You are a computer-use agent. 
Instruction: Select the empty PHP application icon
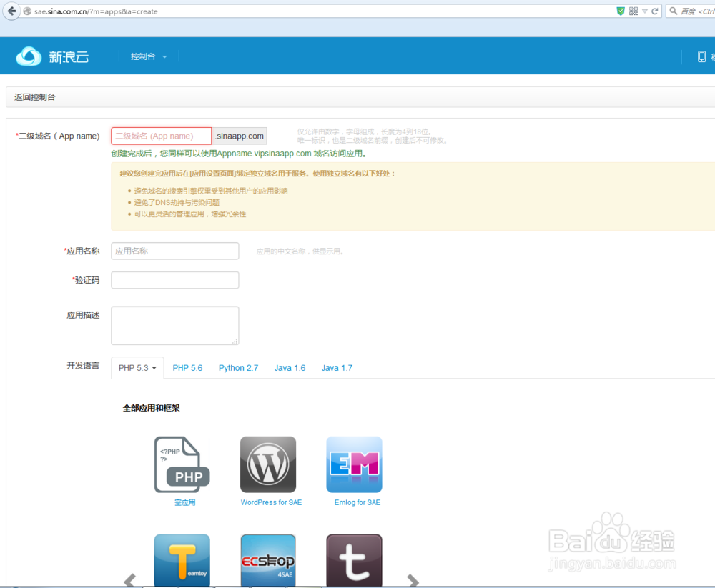(x=182, y=464)
